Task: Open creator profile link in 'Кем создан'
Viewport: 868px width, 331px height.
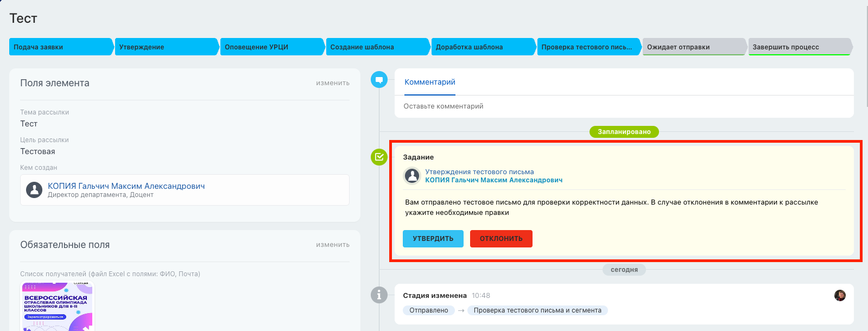Action: (x=126, y=186)
